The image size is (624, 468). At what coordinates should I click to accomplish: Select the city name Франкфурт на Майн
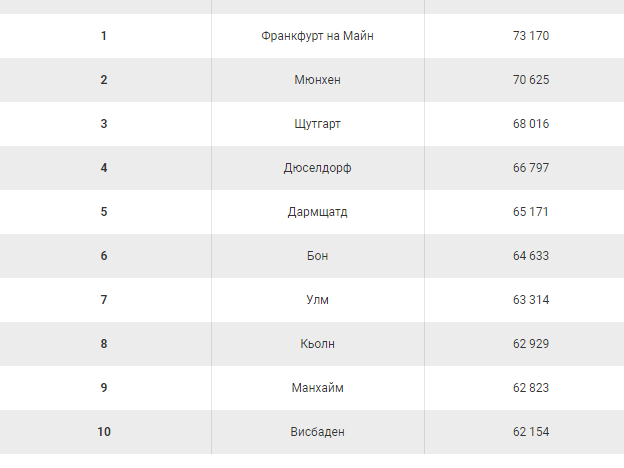tap(317, 36)
